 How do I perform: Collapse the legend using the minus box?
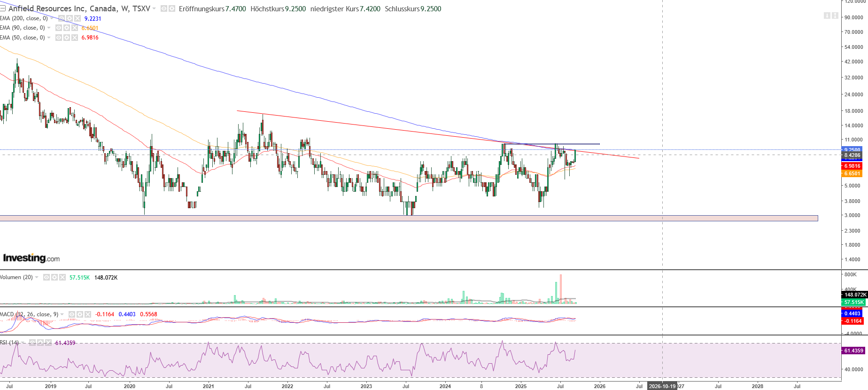pos(3,8)
